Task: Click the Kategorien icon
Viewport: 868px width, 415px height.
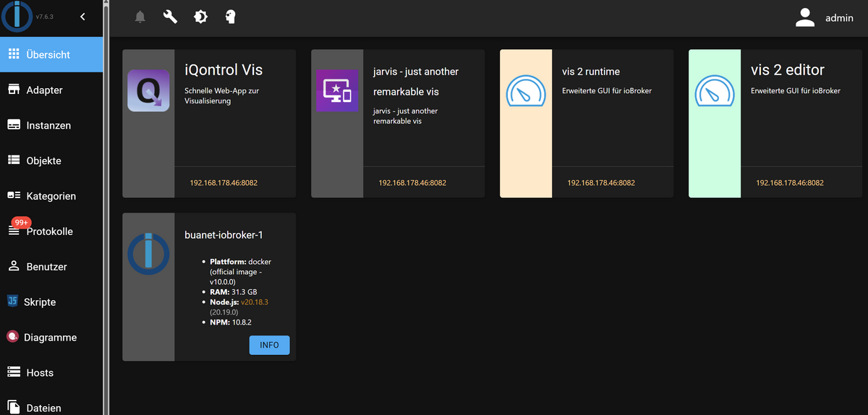Action: tap(14, 196)
